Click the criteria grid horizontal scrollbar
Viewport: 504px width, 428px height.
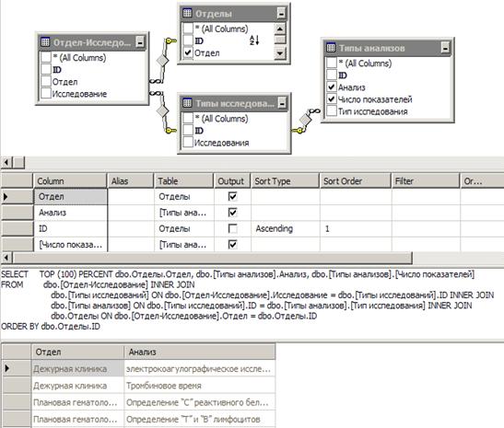pyautogui.click(x=212, y=257)
